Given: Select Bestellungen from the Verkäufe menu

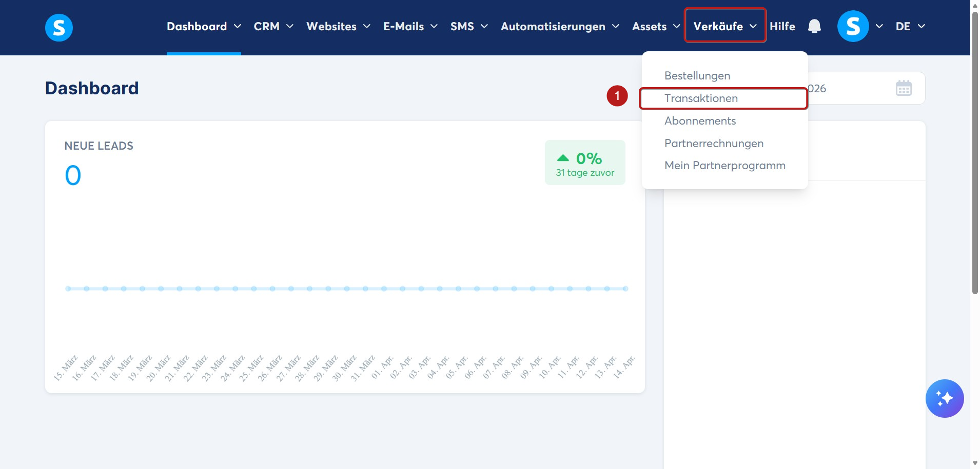Looking at the screenshot, I should [697, 76].
